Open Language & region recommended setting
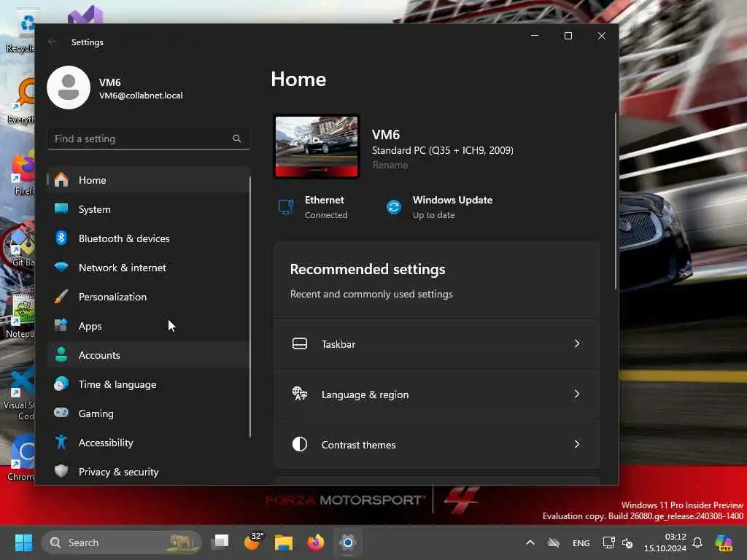 (x=436, y=394)
